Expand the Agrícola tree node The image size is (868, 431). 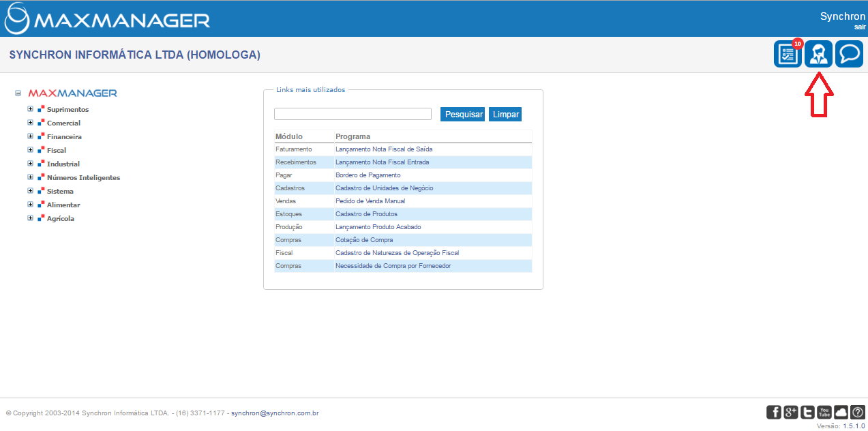[x=30, y=218]
